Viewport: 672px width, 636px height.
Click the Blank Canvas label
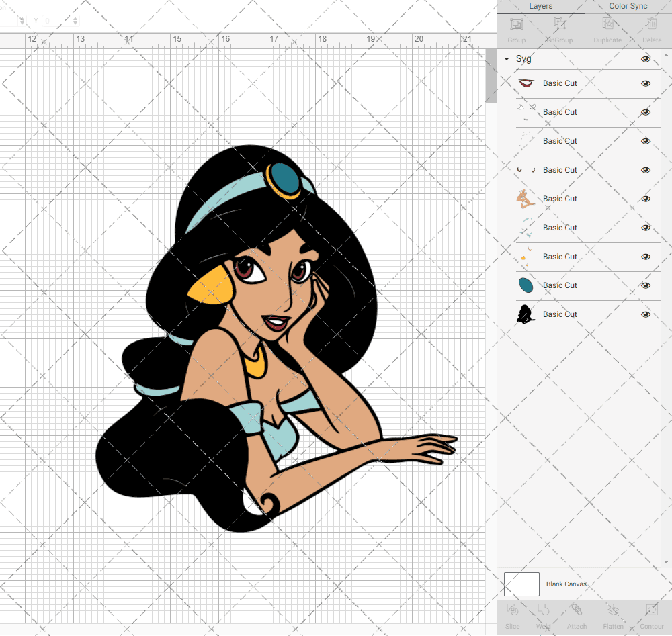pos(566,584)
